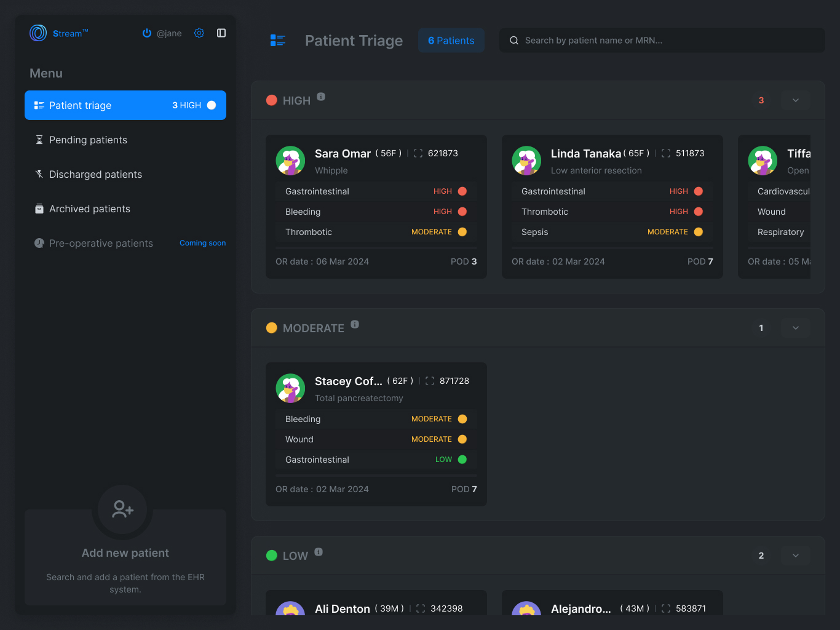This screenshot has width=840, height=630.
Task: Show info tooltip for MODERATE section
Action: point(355,324)
